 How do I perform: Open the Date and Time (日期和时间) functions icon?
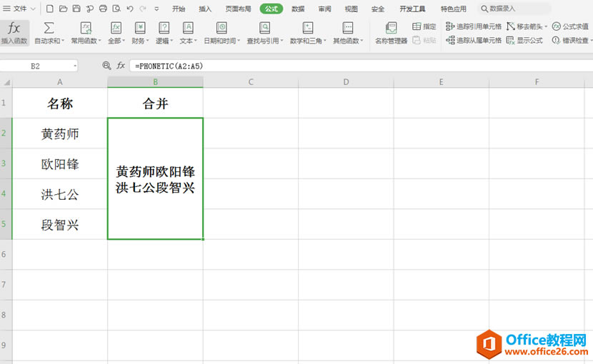coord(221,28)
